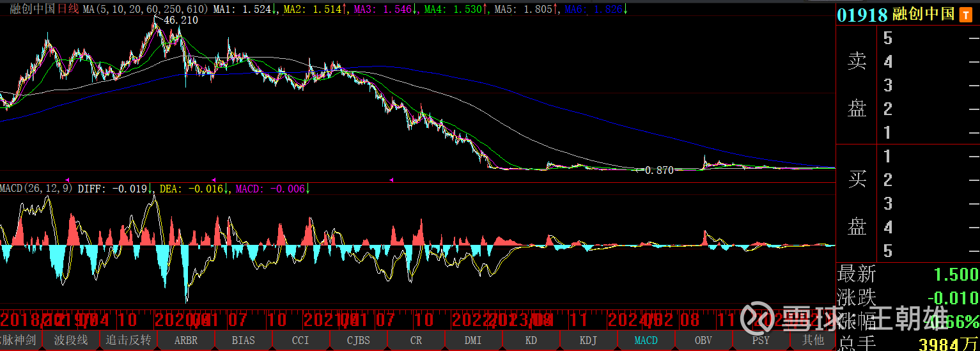Click the MA5: 1.805 value
The image size is (980, 351).
click(525, 10)
